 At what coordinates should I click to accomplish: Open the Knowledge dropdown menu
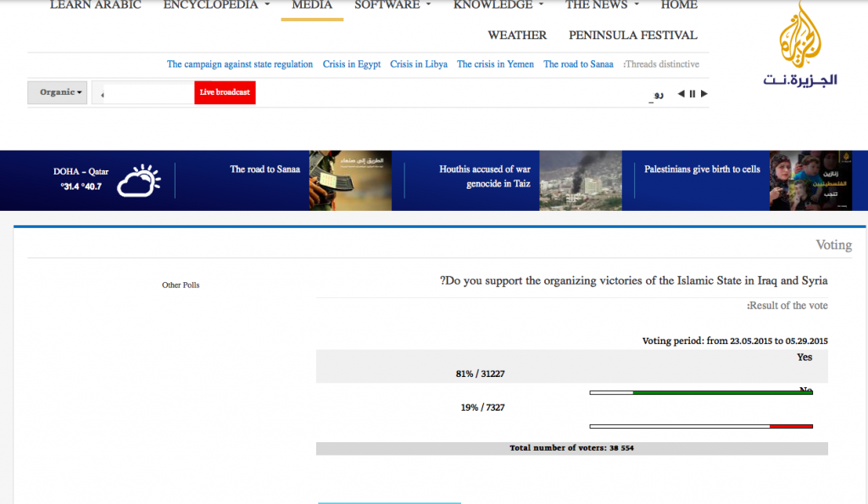[x=498, y=6]
